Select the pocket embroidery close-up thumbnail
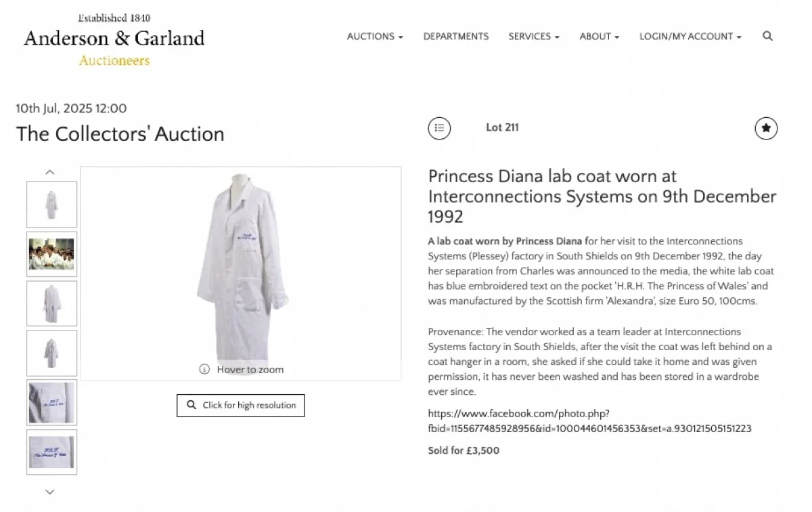Screen dimensions: 812x512 point(52,402)
